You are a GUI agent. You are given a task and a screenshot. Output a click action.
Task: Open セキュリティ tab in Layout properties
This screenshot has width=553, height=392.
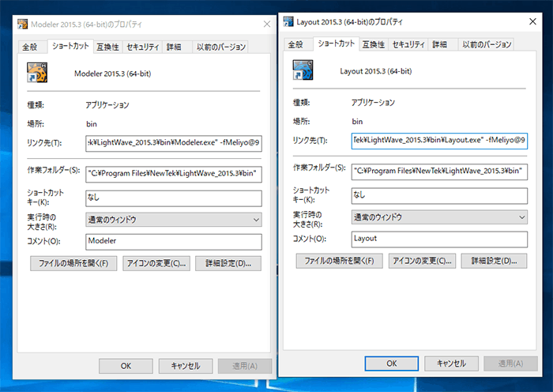click(x=408, y=44)
